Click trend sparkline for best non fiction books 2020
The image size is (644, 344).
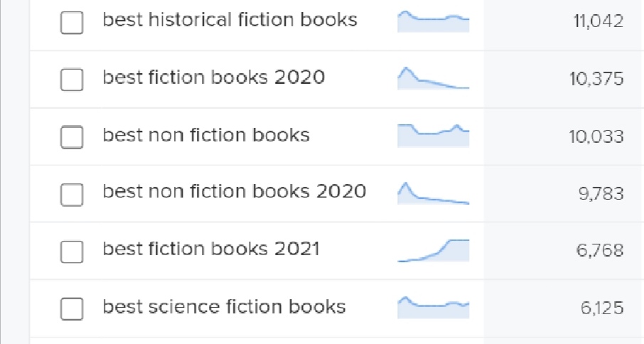tap(434, 193)
